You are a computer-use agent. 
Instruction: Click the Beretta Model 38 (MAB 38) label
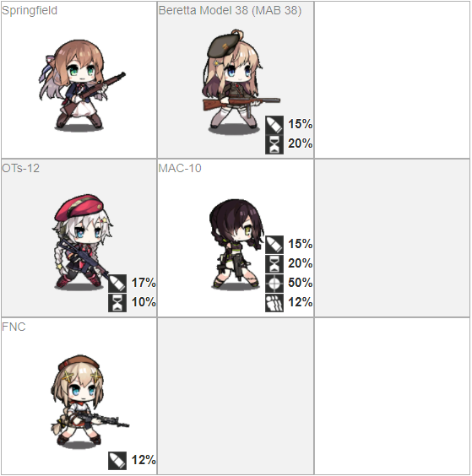230,11
